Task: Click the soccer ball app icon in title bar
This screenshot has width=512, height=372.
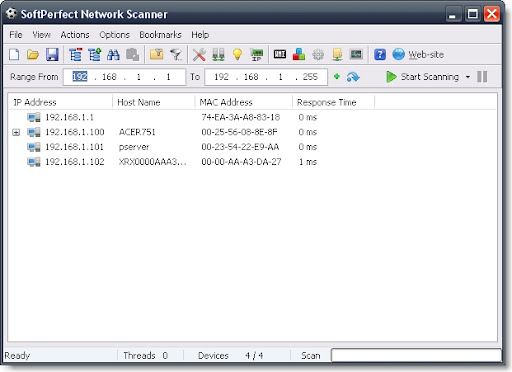Action: [11, 14]
